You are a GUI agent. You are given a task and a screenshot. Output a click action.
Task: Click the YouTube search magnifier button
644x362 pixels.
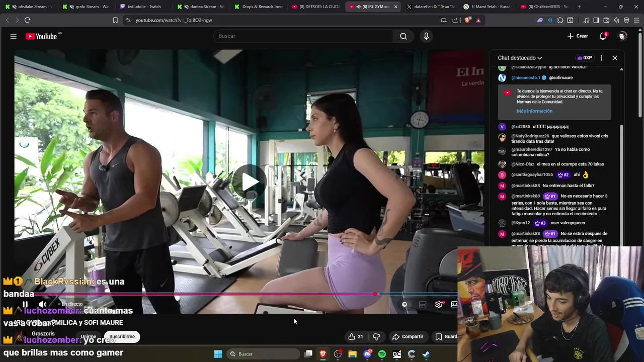[404, 36]
